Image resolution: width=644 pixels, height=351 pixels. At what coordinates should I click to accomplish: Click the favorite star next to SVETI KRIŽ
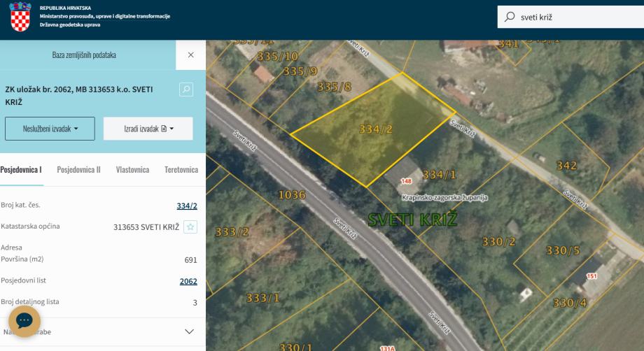coord(190,227)
